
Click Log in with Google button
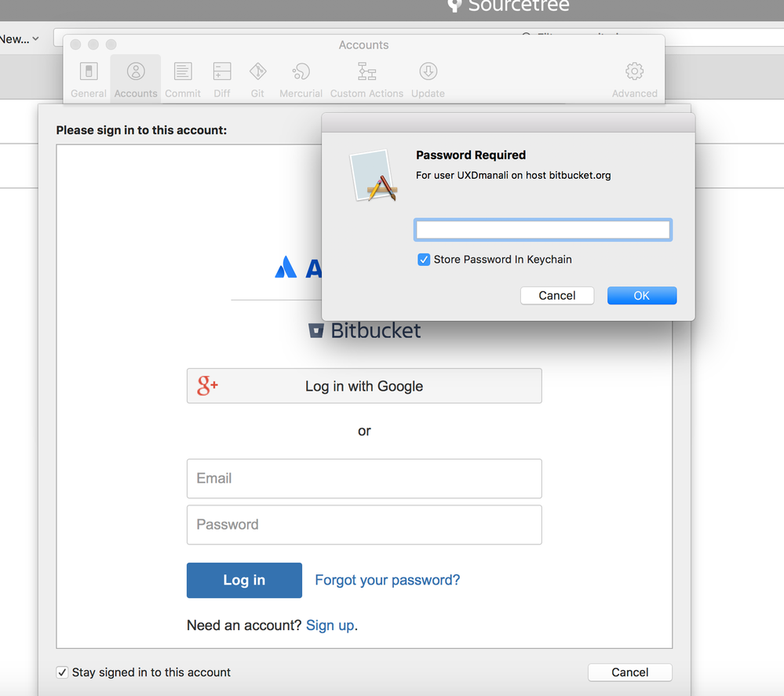364,386
